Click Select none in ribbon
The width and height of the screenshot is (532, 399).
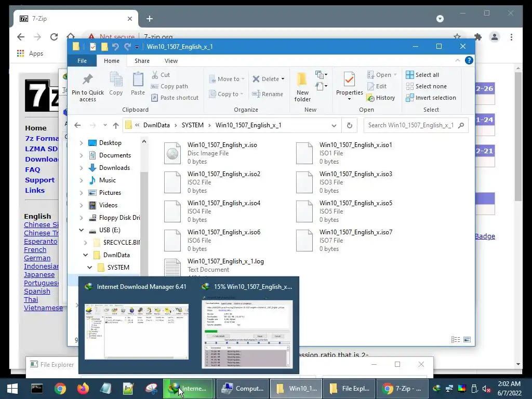(427, 86)
